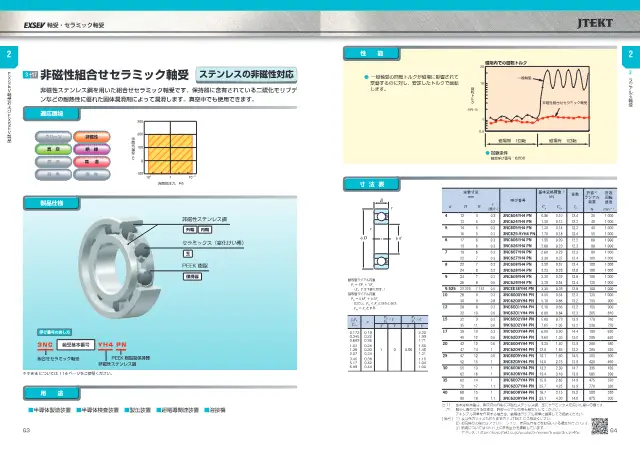Click the bore diameter 17 row label

click(445, 332)
